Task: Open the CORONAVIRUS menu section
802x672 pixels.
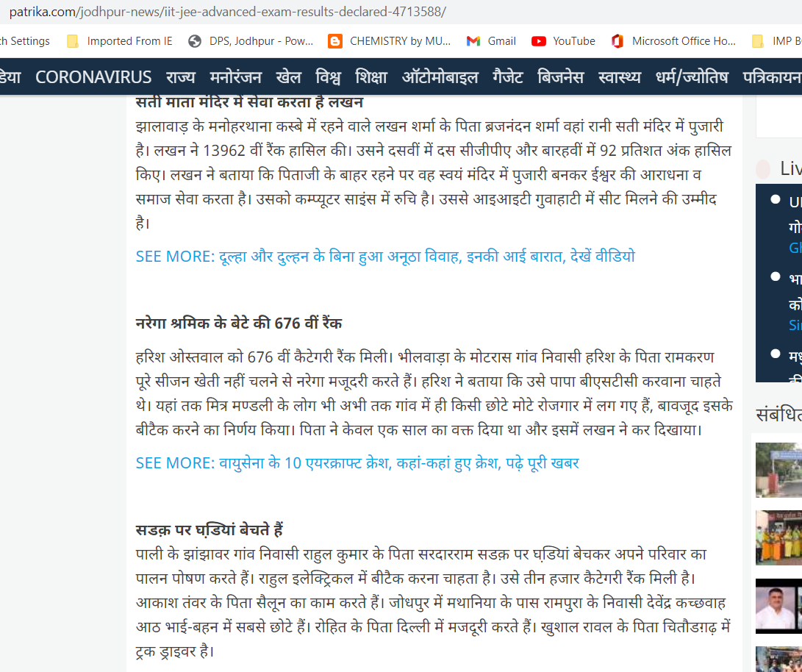Action: click(93, 77)
